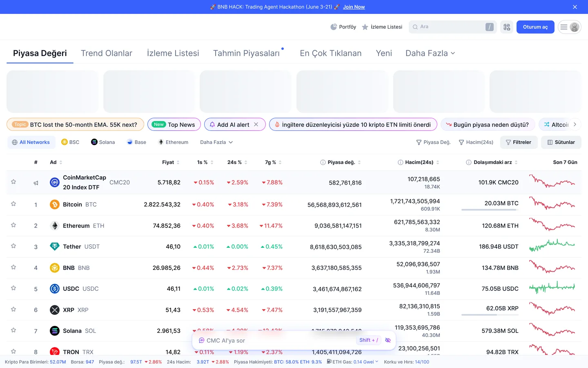Viewport: 588px width, 368px height.
Task: Expand the Daha Fazla top navigation dropdown
Action: 430,53
